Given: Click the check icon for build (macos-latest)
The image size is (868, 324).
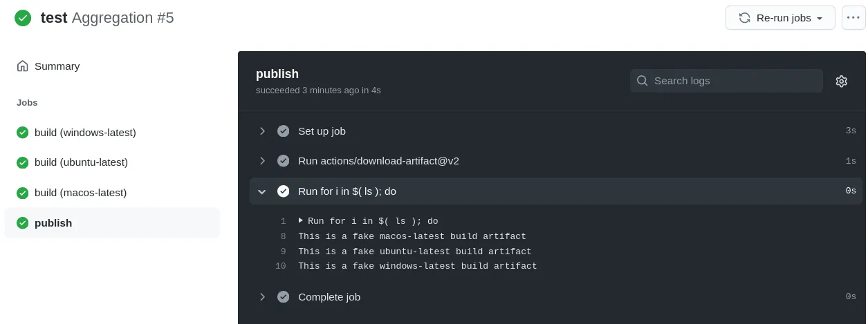Looking at the screenshot, I should (23, 193).
